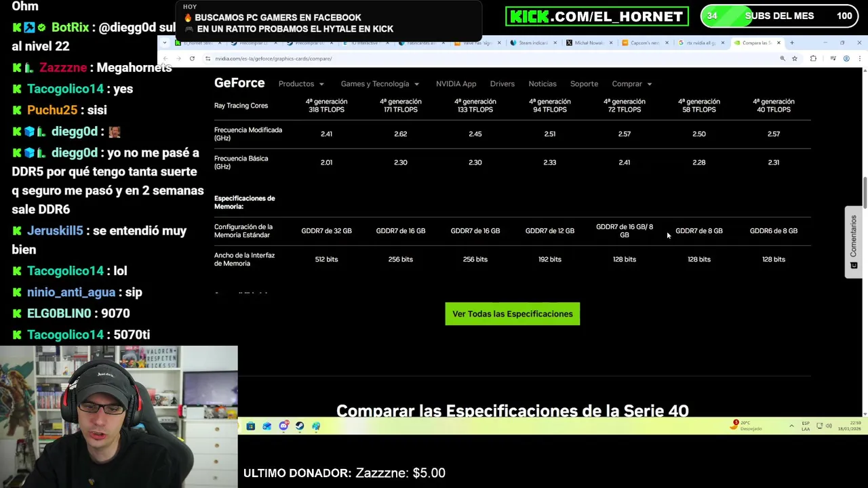This screenshot has width=868, height=488.
Task: Go back in browser history
Action: click(165, 58)
